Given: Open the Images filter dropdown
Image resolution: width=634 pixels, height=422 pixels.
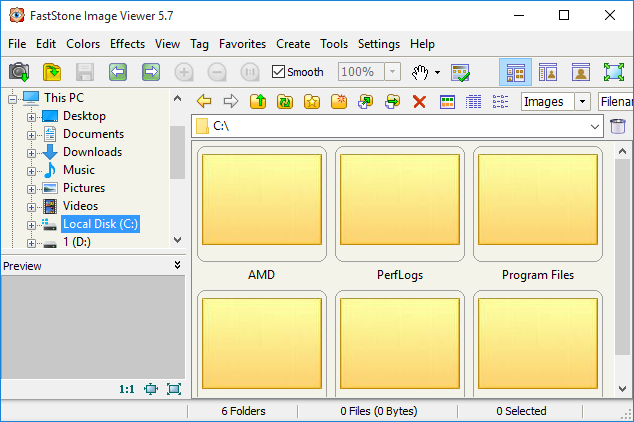Looking at the screenshot, I should [582, 101].
